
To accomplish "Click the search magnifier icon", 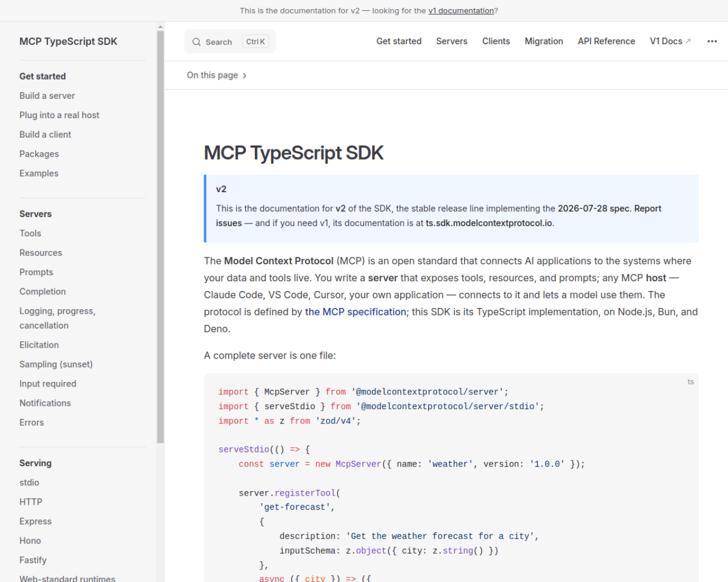I will tap(196, 42).
